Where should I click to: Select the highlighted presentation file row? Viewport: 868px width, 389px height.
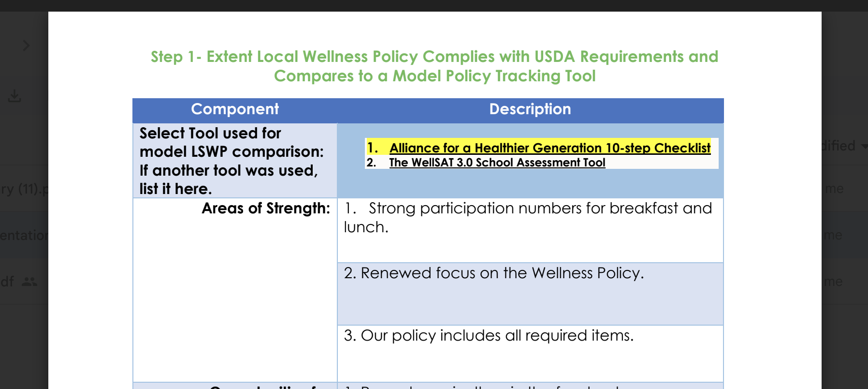click(x=23, y=235)
